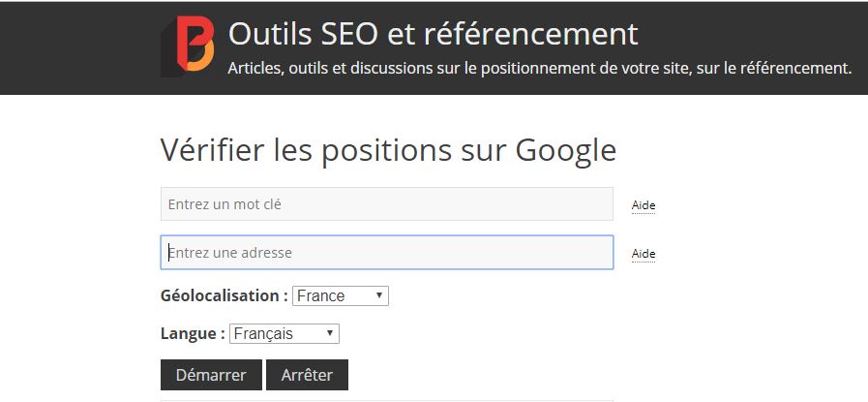The image size is (868, 402).
Task: Click the Géolocalisation label text
Action: click(x=224, y=295)
